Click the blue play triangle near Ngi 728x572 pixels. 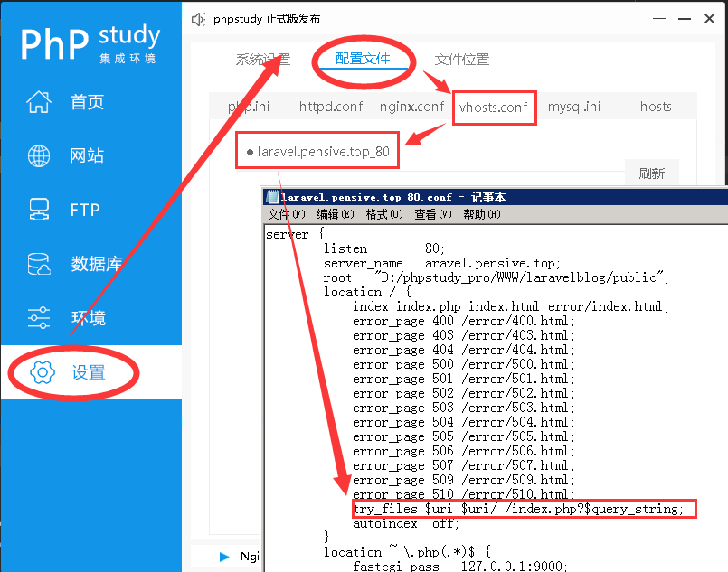coord(224,557)
